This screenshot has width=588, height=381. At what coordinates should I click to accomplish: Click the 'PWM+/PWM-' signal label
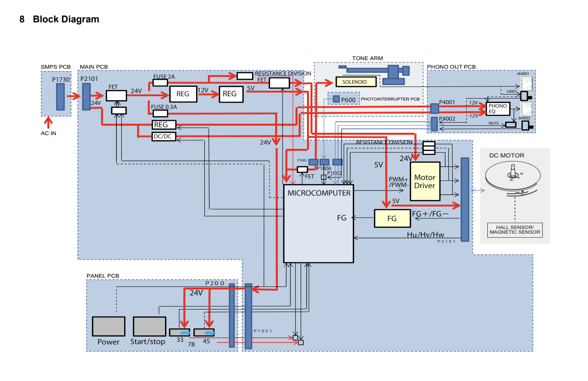399,182
